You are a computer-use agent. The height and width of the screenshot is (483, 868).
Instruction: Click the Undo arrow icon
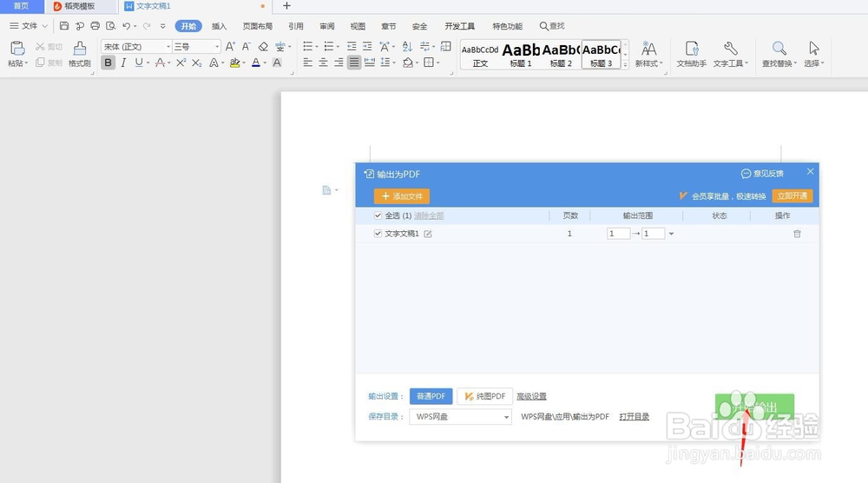coord(126,26)
